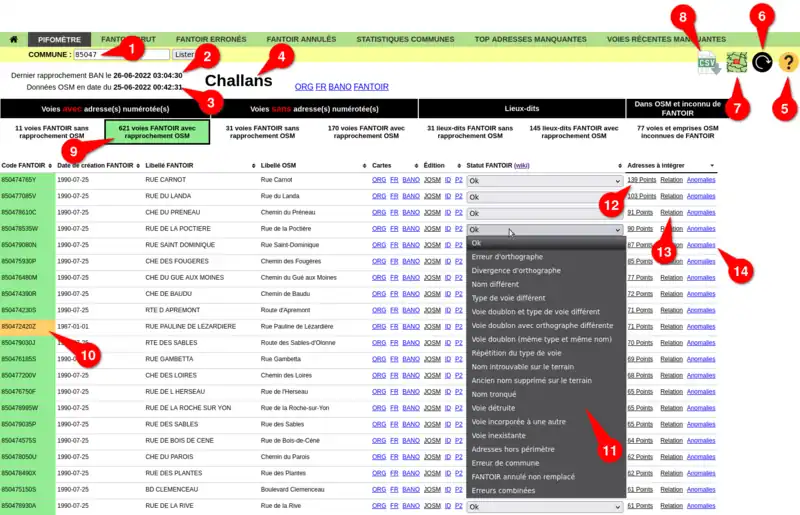Image resolution: width=800 pixels, height=515 pixels.
Task: Open the map view icon
Action: 737,62
